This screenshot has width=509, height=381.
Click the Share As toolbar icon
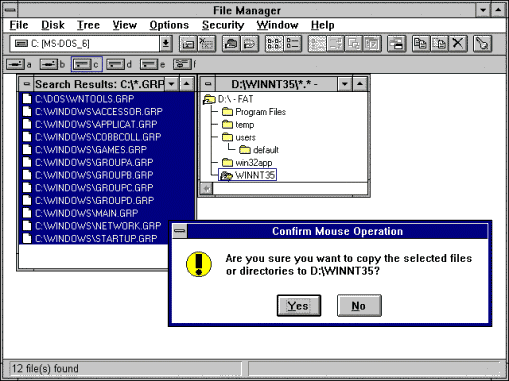tap(231, 44)
